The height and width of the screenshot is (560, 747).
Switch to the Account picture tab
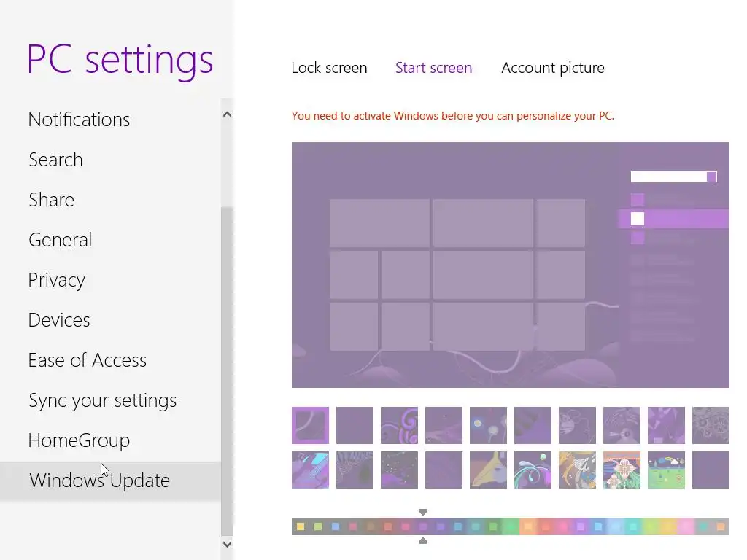[x=553, y=68]
